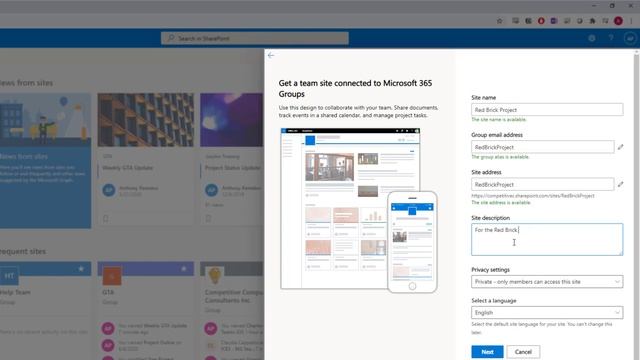Click 'The site address is available' message

pos(501,202)
